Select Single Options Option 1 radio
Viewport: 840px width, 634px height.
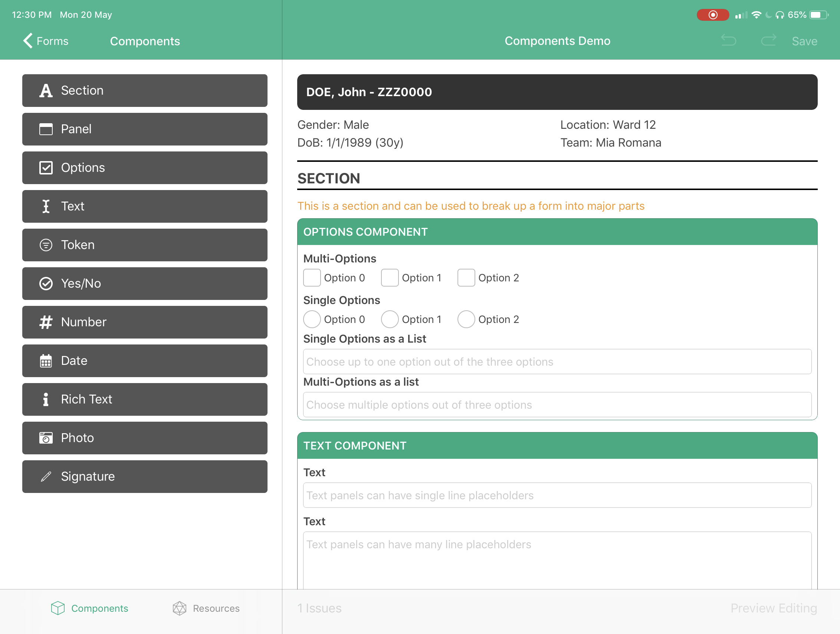[x=390, y=319]
